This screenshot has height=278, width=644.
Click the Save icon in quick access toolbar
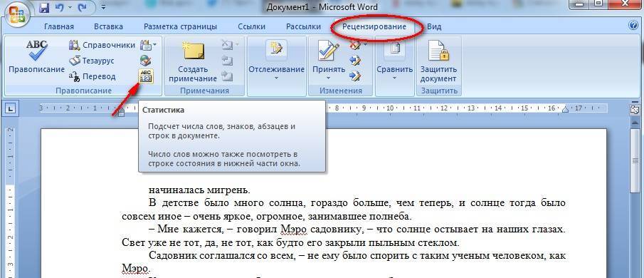45,7
